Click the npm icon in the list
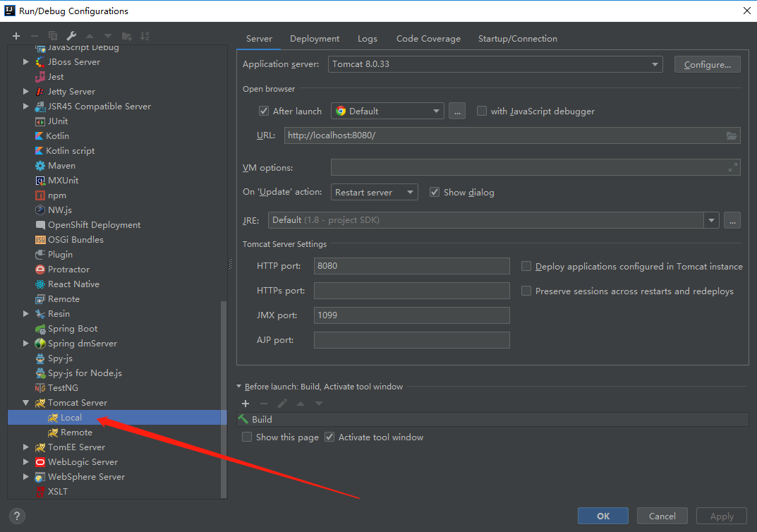Screen dimensions: 757x532 40,195
